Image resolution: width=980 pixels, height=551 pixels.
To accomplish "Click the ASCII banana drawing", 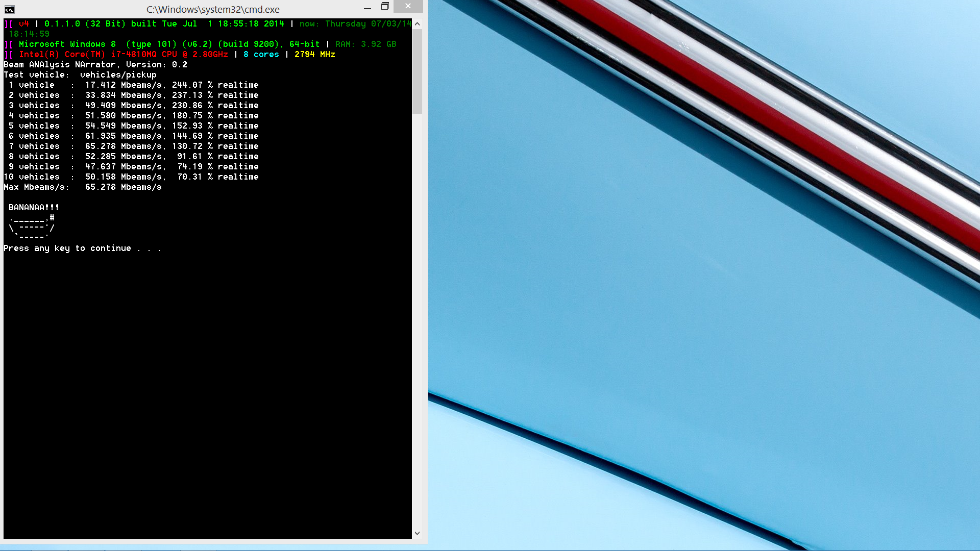I will [32, 228].
